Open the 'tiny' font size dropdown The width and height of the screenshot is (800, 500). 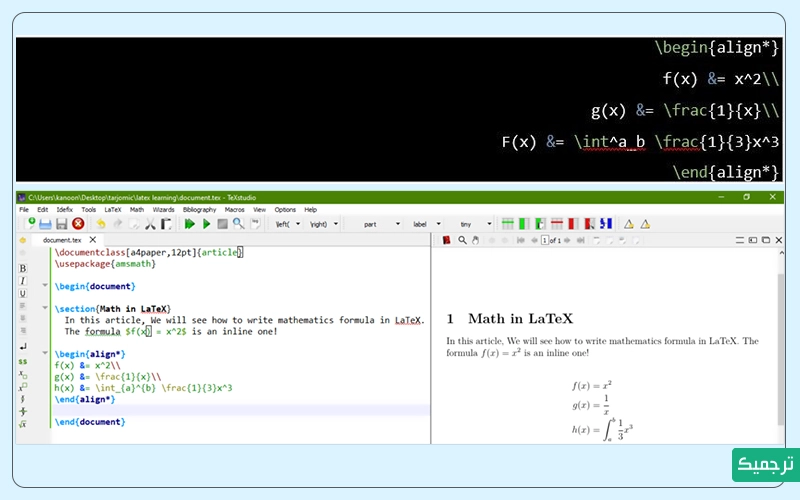click(x=472, y=224)
